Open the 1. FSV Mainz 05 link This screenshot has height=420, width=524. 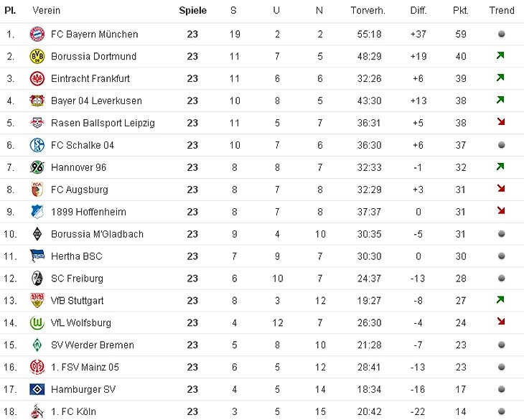[85, 368]
